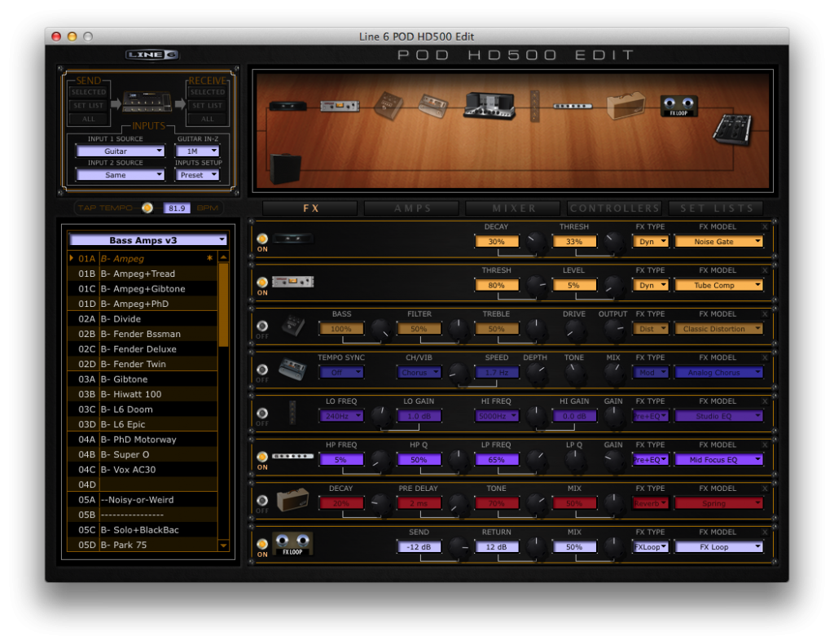
Task: Click the Analog Chorus pedal thumbnail in FX row
Action: (x=292, y=369)
